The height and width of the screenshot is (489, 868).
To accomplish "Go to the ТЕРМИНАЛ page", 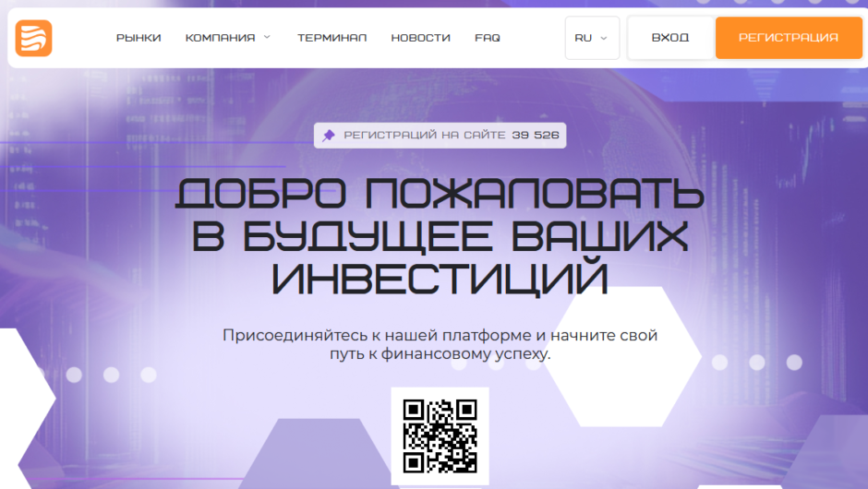I will pyautogui.click(x=332, y=38).
